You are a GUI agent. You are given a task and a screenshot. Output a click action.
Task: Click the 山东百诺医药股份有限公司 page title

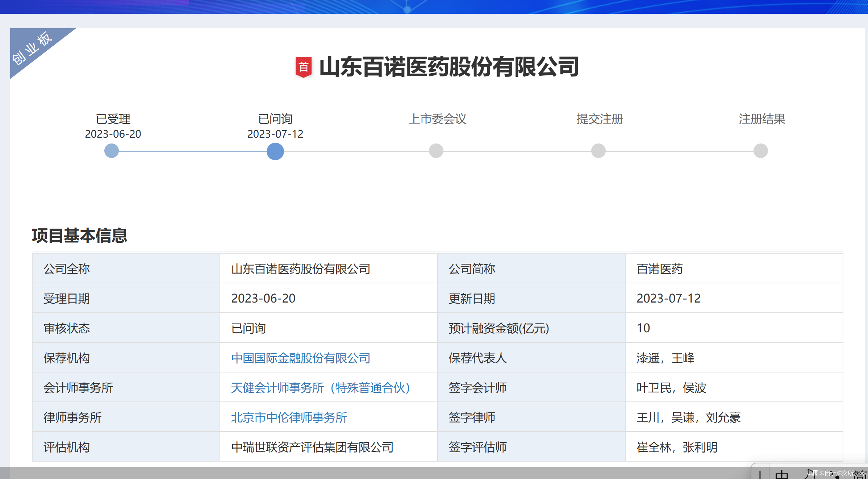coord(448,67)
